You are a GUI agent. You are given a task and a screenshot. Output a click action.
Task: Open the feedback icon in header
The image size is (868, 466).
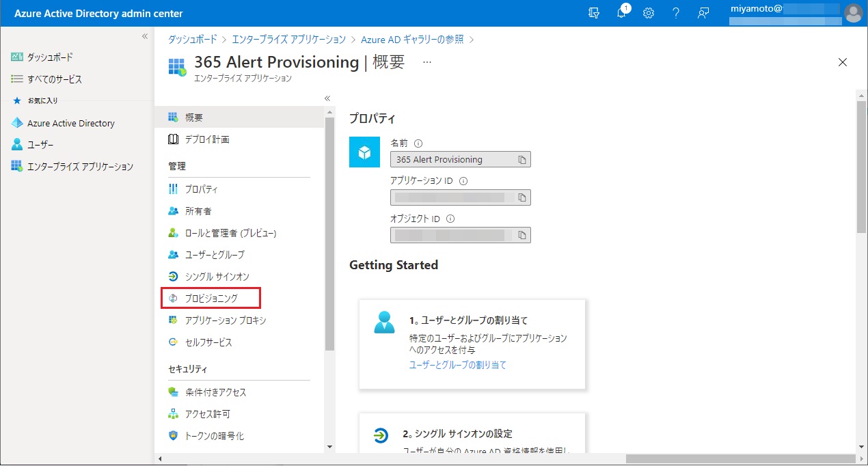click(x=703, y=14)
